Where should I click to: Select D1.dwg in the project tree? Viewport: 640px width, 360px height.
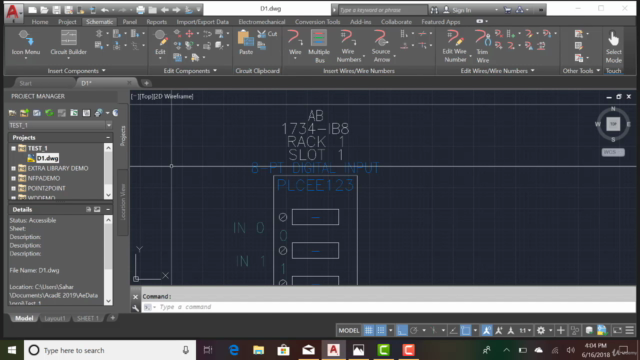point(47,158)
